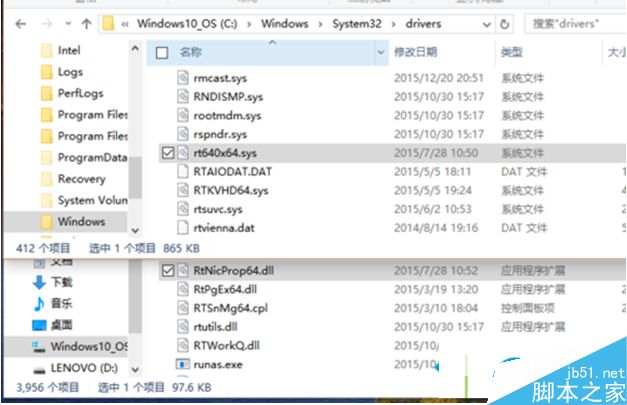This screenshot has width=627, height=405.
Task: Click rmcast.sys file icon
Action: (183, 78)
